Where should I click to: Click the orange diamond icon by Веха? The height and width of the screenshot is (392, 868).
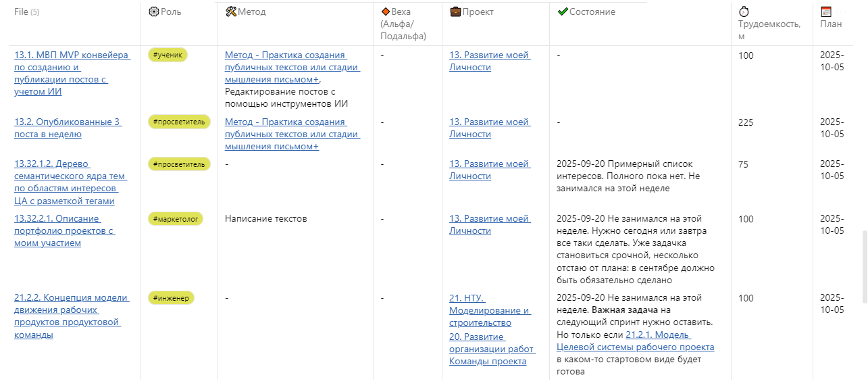pyautogui.click(x=385, y=11)
